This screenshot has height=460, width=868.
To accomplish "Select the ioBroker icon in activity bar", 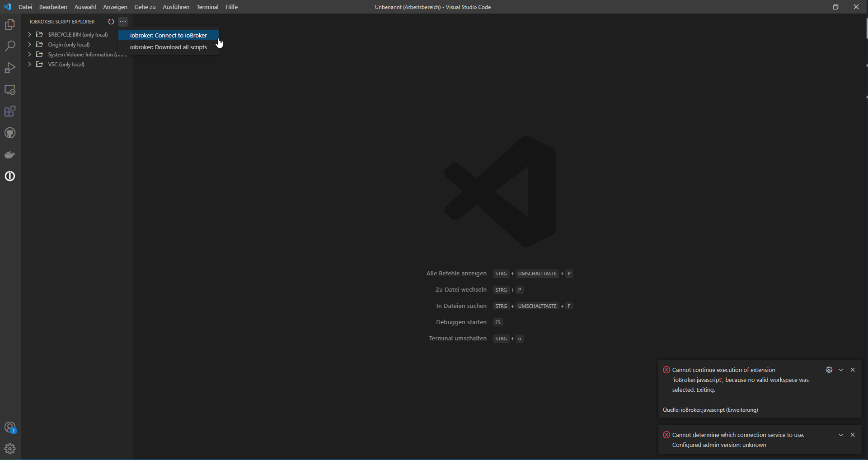I will click(10, 176).
